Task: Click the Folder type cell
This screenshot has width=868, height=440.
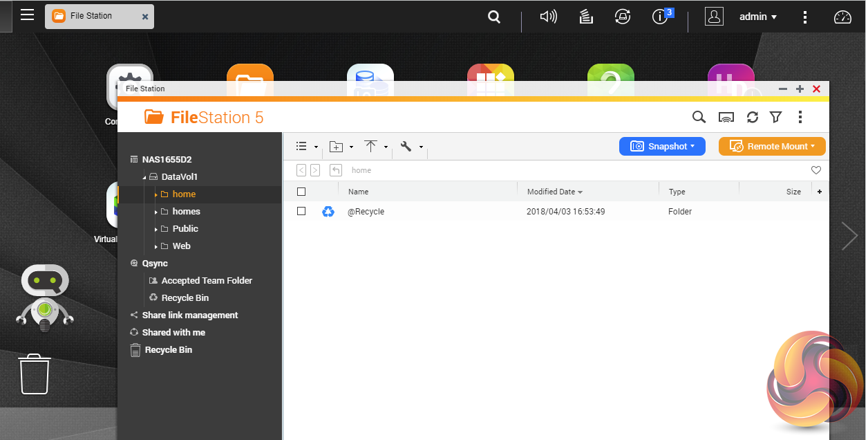Action: point(680,212)
